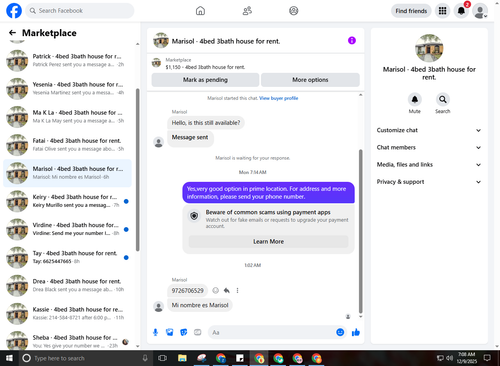
Task: Click Windows Type here to search box
Action: pos(85,358)
